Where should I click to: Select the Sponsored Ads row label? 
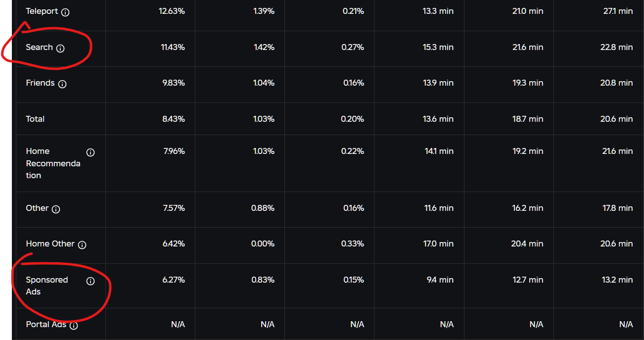tap(46, 286)
